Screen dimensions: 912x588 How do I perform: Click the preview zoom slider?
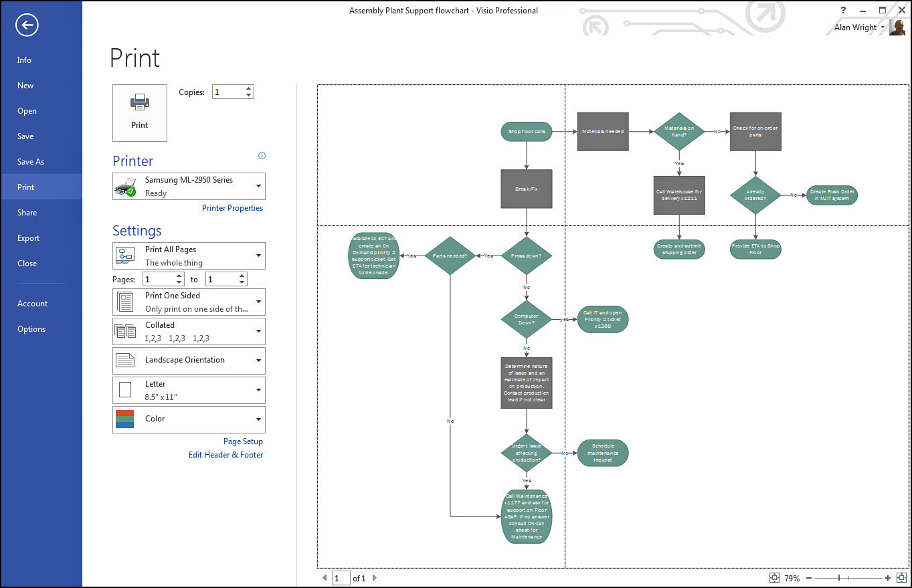point(848,578)
